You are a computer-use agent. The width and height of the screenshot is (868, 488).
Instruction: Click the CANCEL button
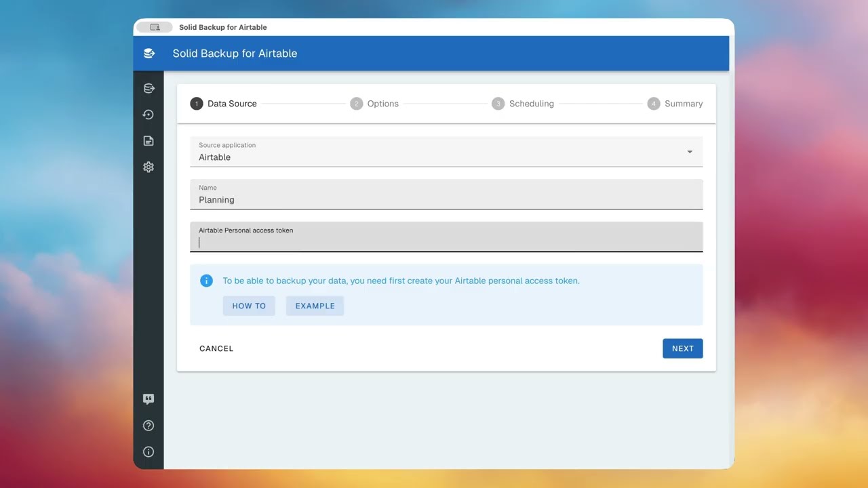coord(216,348)
